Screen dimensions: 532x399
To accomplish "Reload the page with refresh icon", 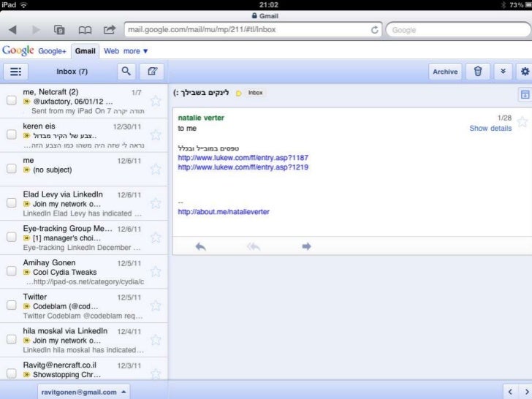I will (x=375, y=30).
